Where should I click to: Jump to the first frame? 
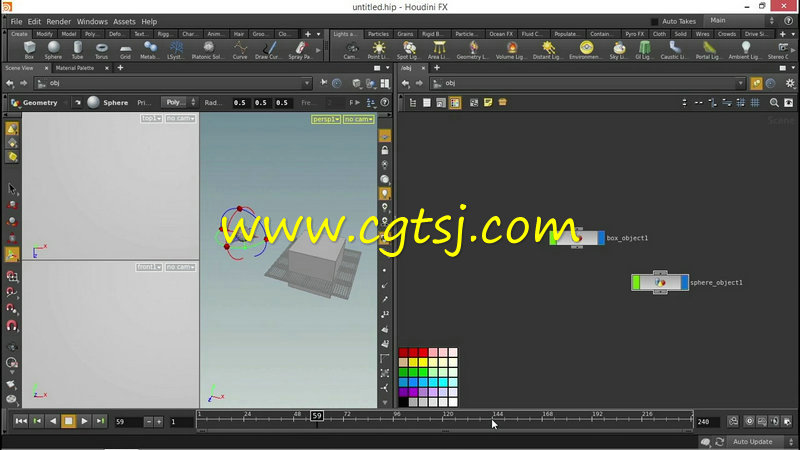point(21,421)
